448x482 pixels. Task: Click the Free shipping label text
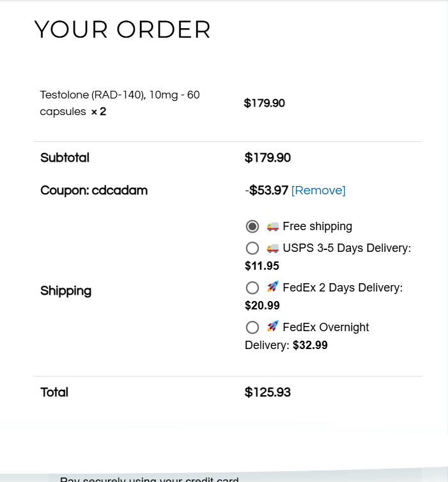317,226
